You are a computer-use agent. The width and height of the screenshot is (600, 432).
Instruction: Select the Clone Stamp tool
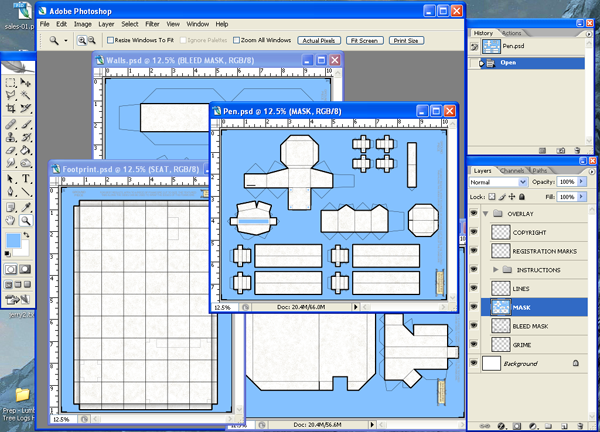[11, 137]
